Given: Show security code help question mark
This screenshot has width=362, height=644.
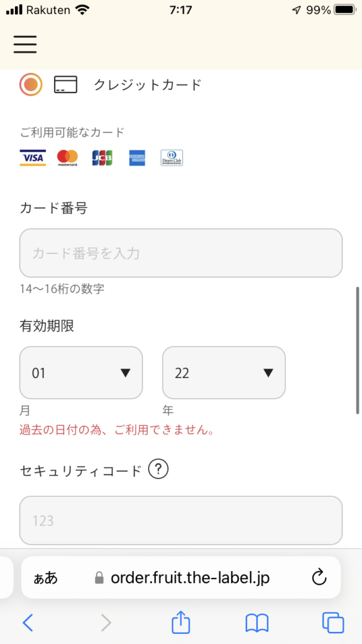Looking at the screenshot, I should point(158,470).
